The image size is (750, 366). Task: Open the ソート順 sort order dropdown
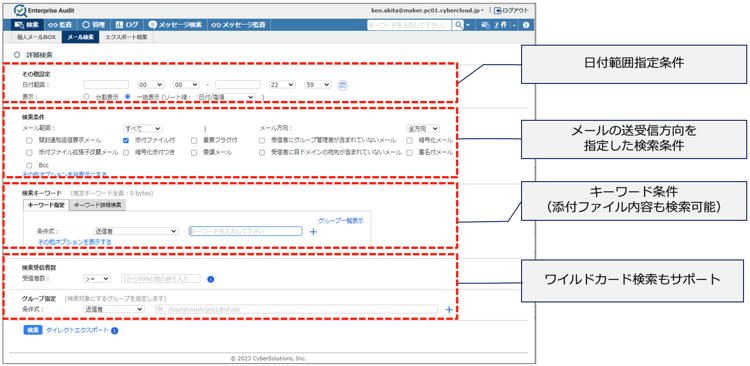[226, 97]
